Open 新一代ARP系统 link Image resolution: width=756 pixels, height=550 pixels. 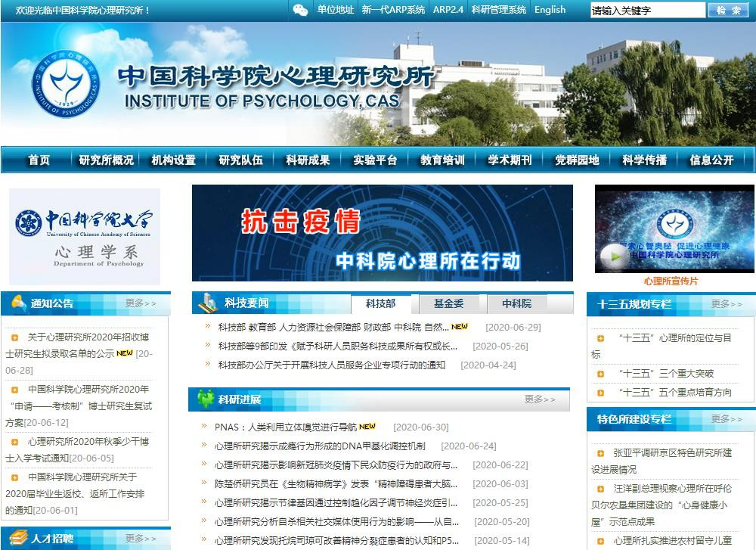393,10
